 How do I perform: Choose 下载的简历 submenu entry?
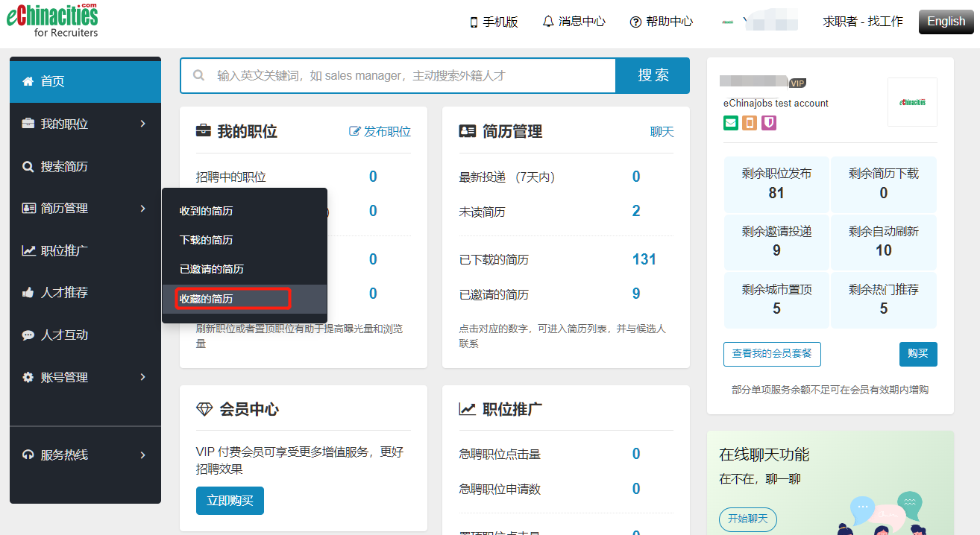(x=207, y=240)
